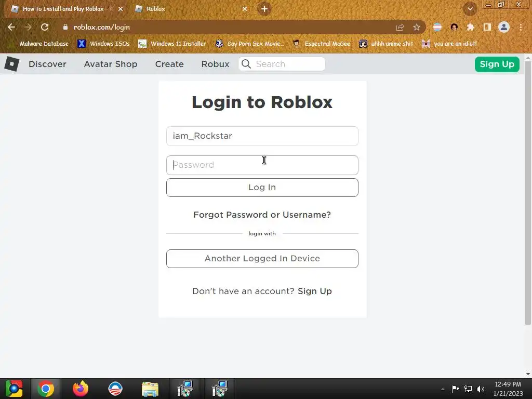
Task: Open the tab search chevron
Action: coord(470,9)
